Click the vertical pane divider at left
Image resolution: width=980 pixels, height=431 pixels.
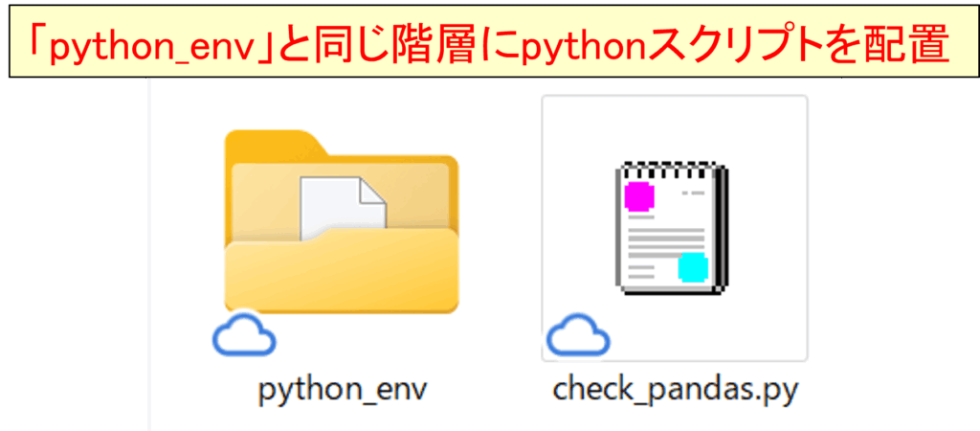(x=149, y=255)
